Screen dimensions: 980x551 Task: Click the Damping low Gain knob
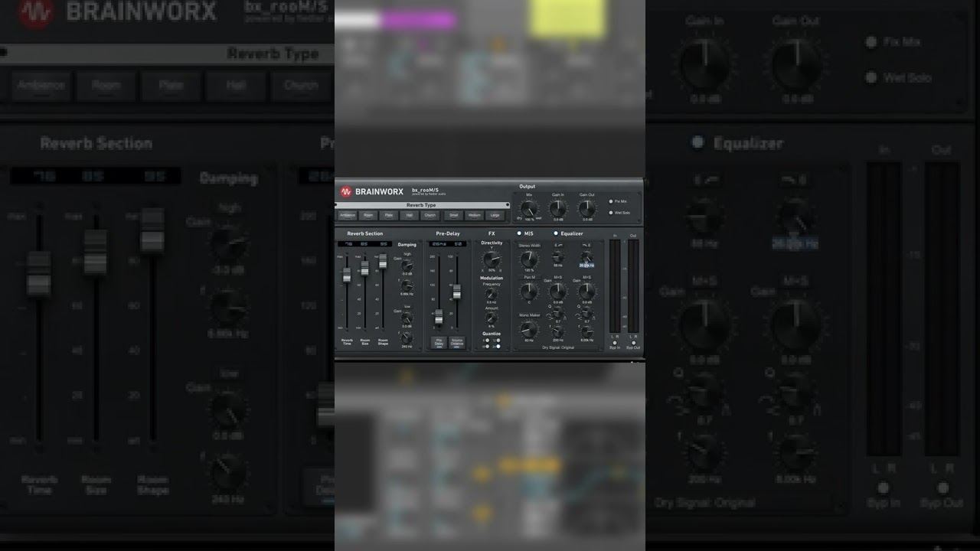(407, 318)
